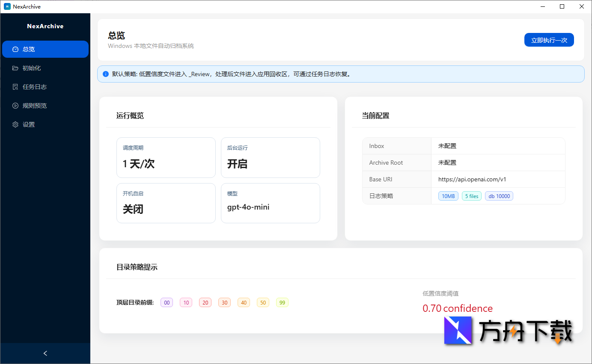Image resolution: width=592 pixels, height=364 pixels.
Task: Click the purple 00 directory prefix badge
Action: coord(167,302)
